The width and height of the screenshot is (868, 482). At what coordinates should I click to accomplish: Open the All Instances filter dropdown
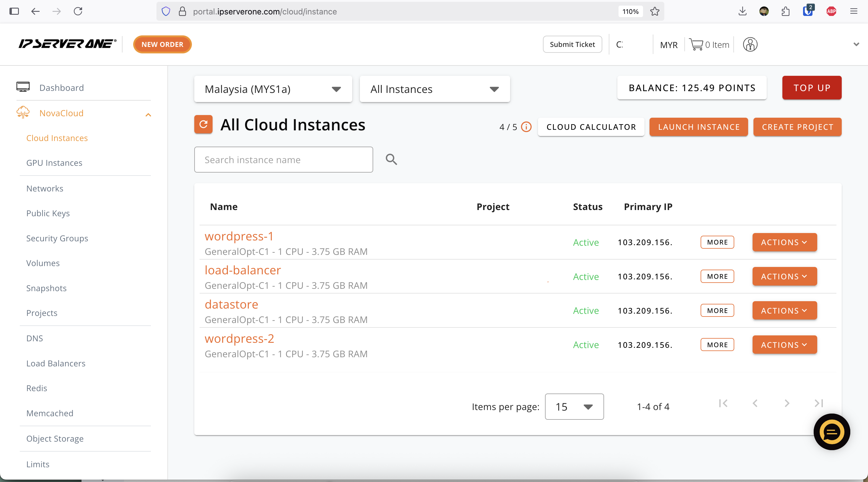click(435, 89)
